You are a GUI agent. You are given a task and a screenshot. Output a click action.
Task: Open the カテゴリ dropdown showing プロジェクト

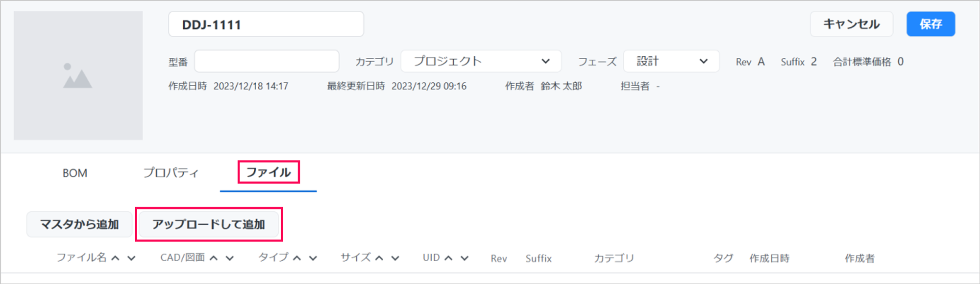(481, 61)
